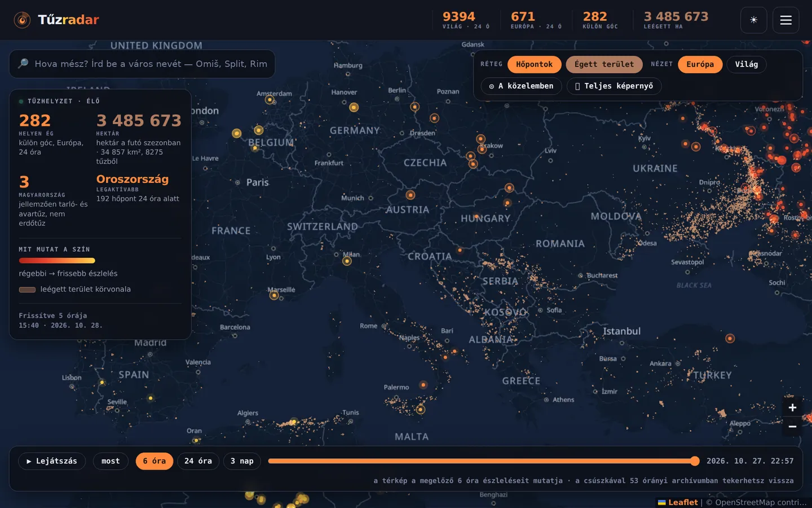Zoom out the map with minus
The height and width of the screenshot is (508, 812).
pos(792,426)
